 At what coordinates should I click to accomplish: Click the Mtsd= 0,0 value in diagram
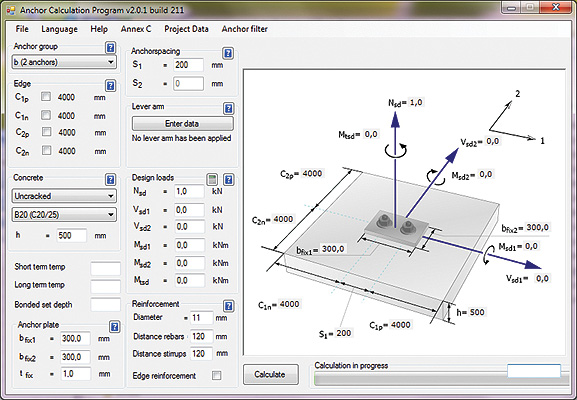[371, 134]
